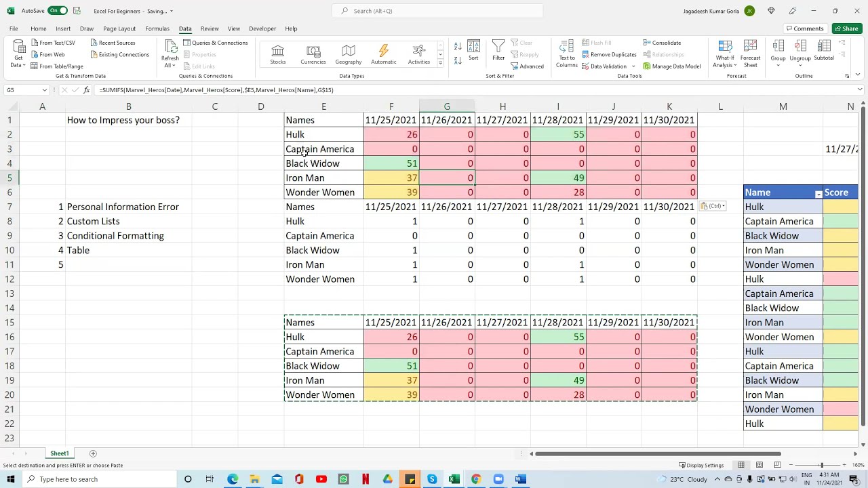Open Recent Sources
868x488 pixels.
[x=113, y=43]
